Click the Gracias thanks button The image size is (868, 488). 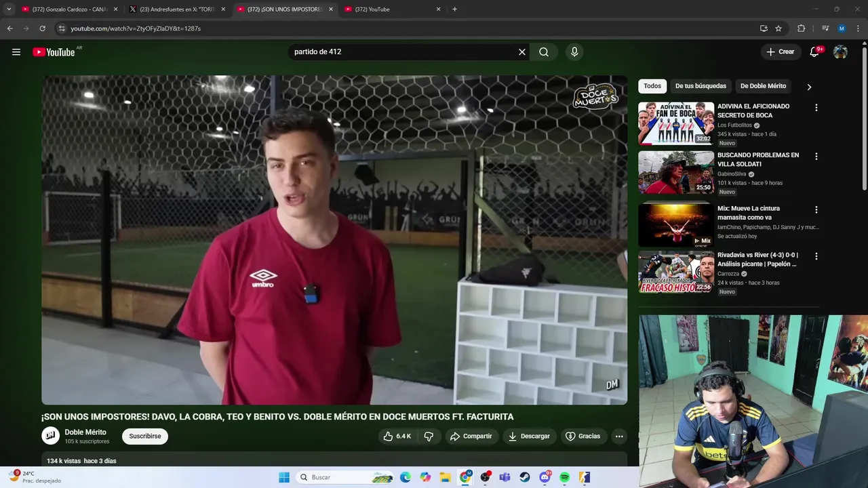(583, 436)
